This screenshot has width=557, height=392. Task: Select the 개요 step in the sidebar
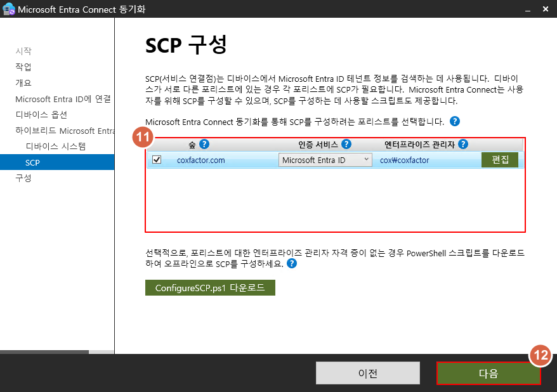point(23,82)
